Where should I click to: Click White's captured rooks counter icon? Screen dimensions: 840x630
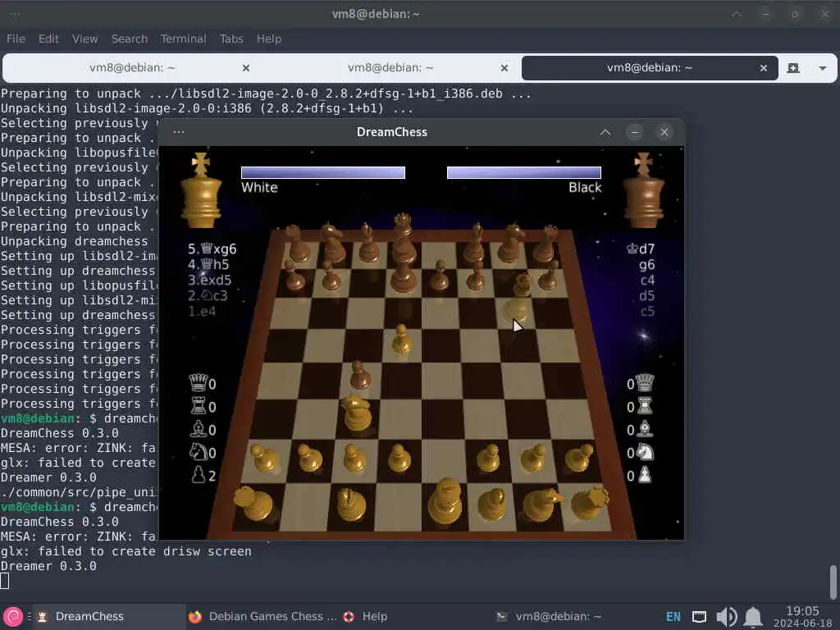[199, 406]
